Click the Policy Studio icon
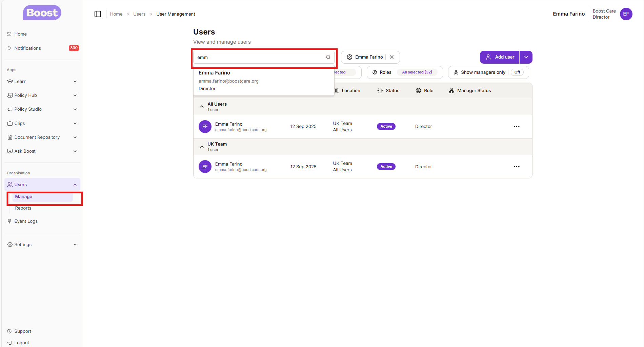The width and height of the screenshot is (644, 347). tap(10, 109)
